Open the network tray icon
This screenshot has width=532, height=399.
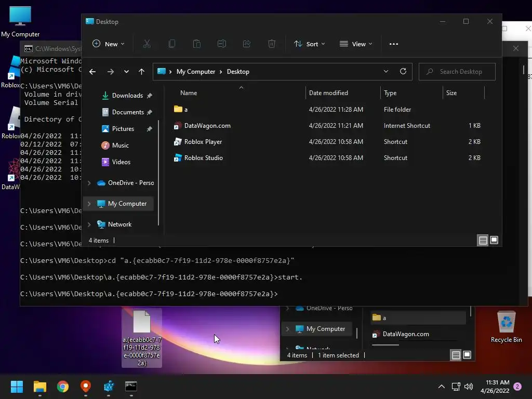point(456,387)
